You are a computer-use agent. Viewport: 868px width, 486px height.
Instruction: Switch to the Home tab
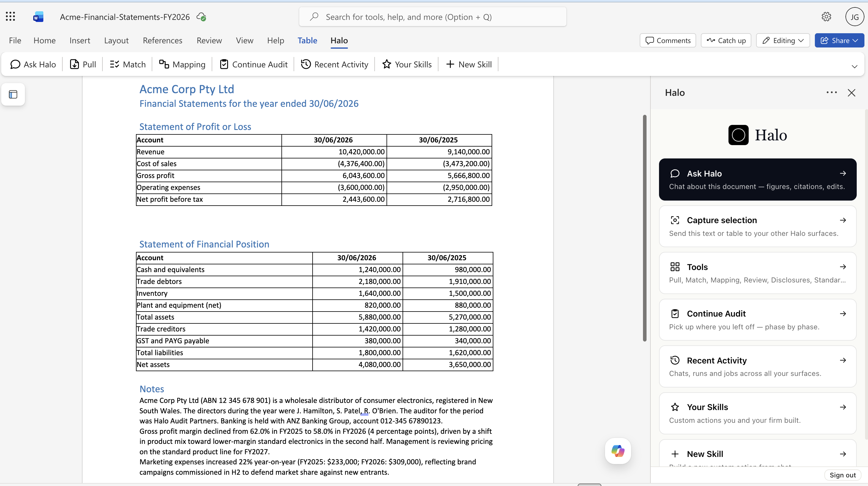(45, 40)
